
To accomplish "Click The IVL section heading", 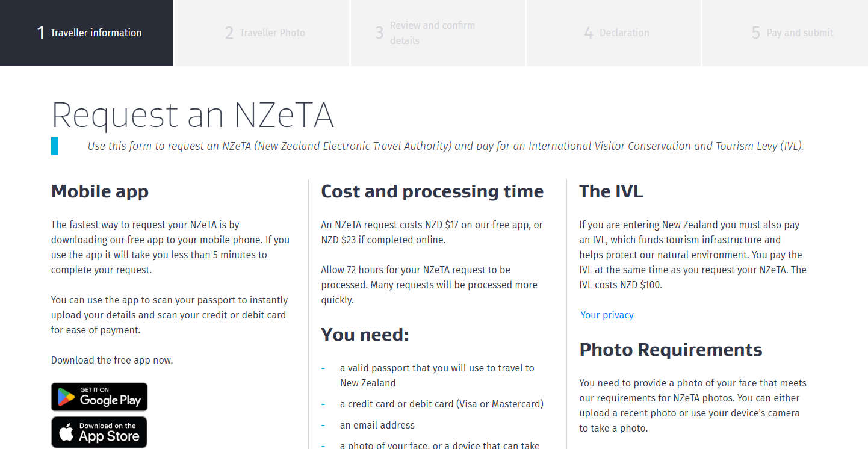I will click(611, 191).
